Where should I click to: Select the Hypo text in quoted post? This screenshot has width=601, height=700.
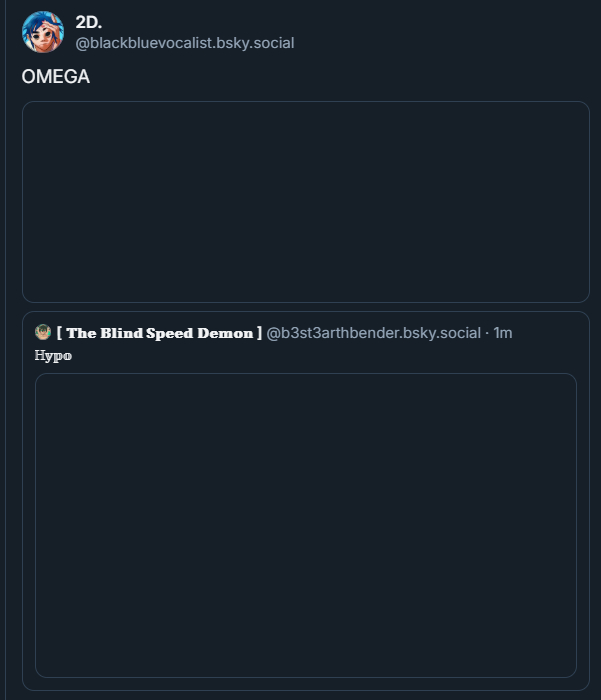click(x=53, y=355)
